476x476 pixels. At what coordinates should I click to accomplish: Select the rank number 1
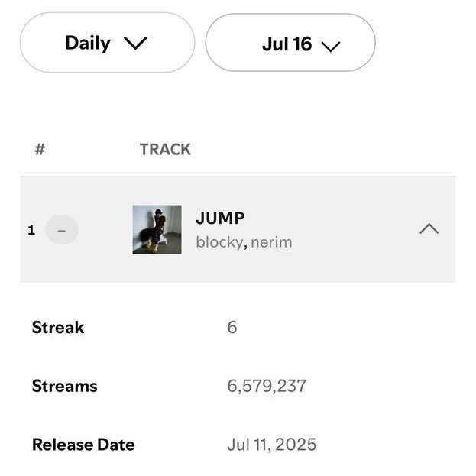tap(31, 229)
